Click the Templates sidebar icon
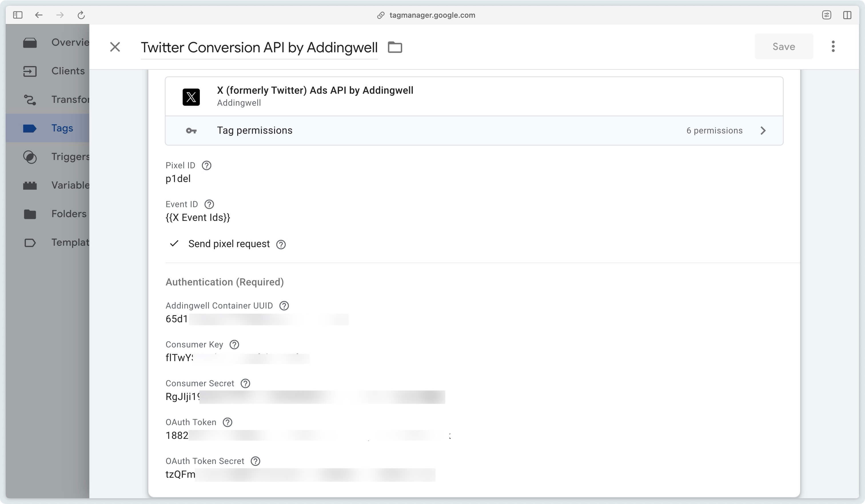Viewport: 865px width, 504px height. click(30, 243)
